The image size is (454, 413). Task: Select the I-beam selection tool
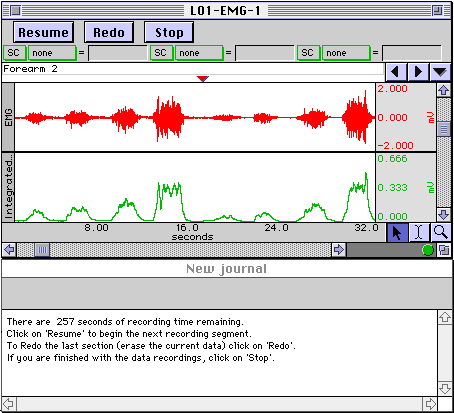coord(419,233)
